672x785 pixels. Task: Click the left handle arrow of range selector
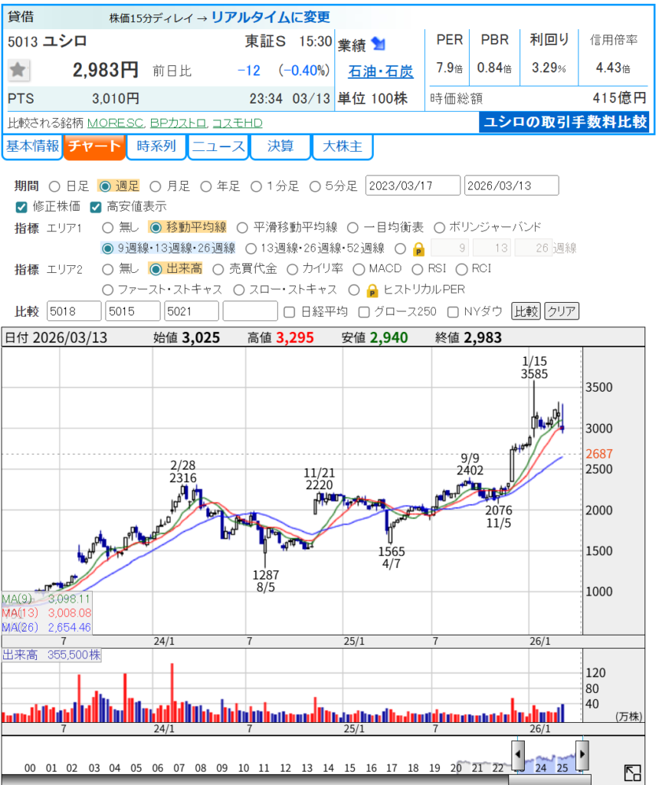coord(519,755)
